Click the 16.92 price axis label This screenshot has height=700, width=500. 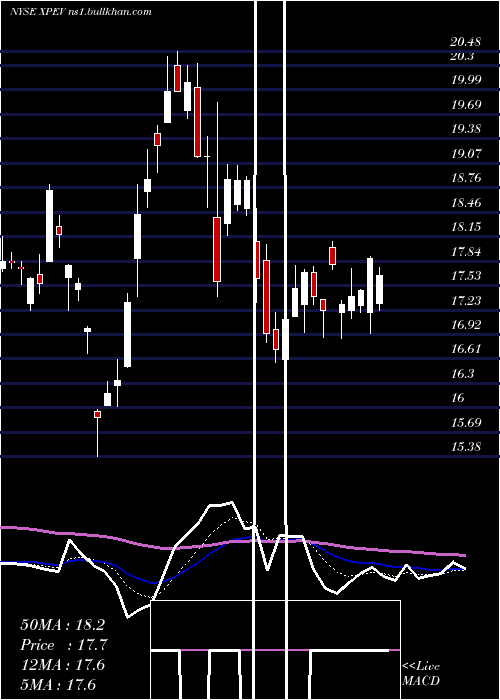pos(466,325)
